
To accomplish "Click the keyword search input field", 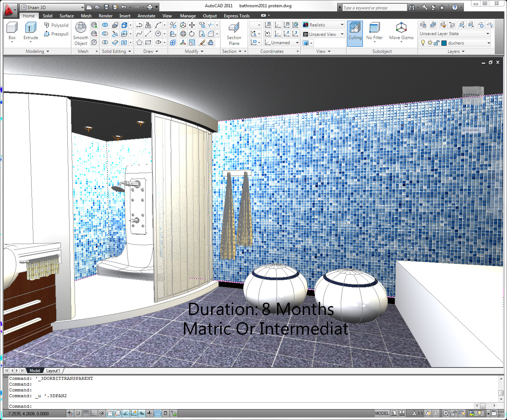I will [x=374, y=8].
